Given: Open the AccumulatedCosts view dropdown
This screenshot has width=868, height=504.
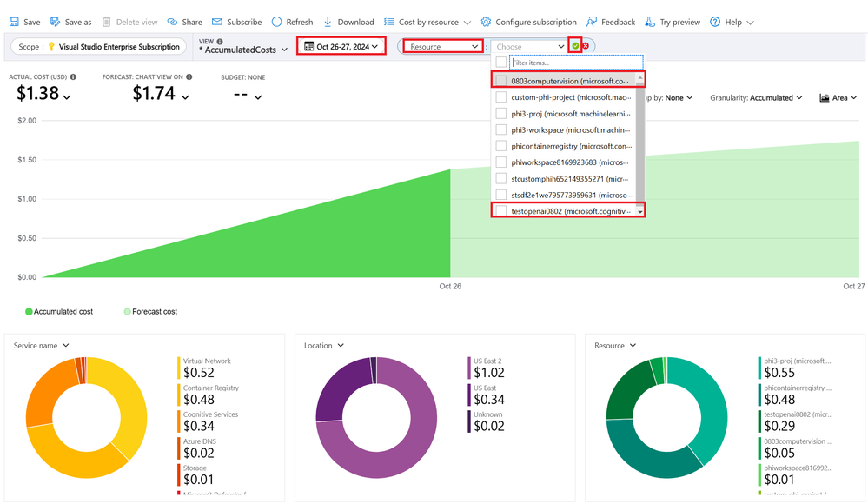Looking at the screenshot, I should point(243,50).
